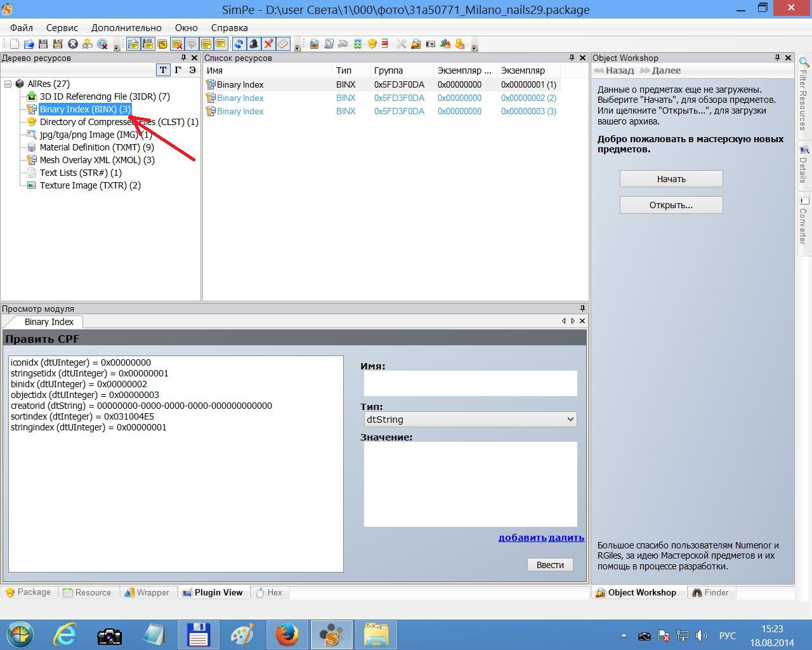Open the camera app from the taskbar
Viewport: 812px width, 650px height.
[109, 635]
